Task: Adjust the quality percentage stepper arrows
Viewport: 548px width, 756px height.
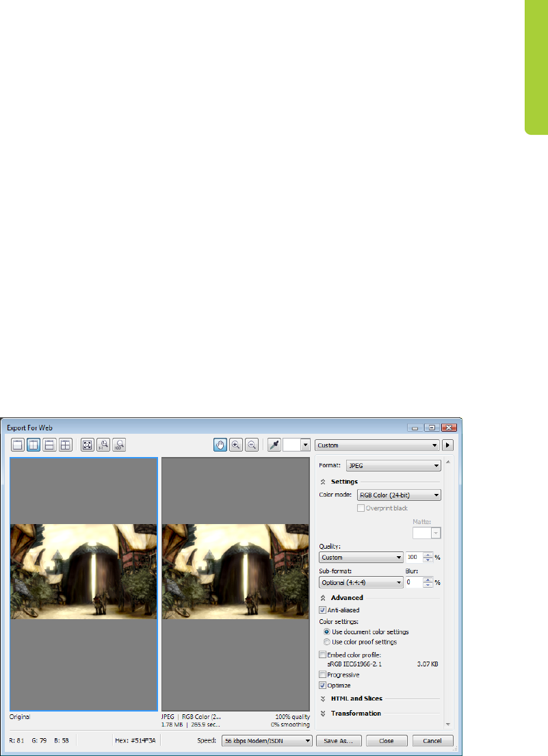Action: (428, 558)
